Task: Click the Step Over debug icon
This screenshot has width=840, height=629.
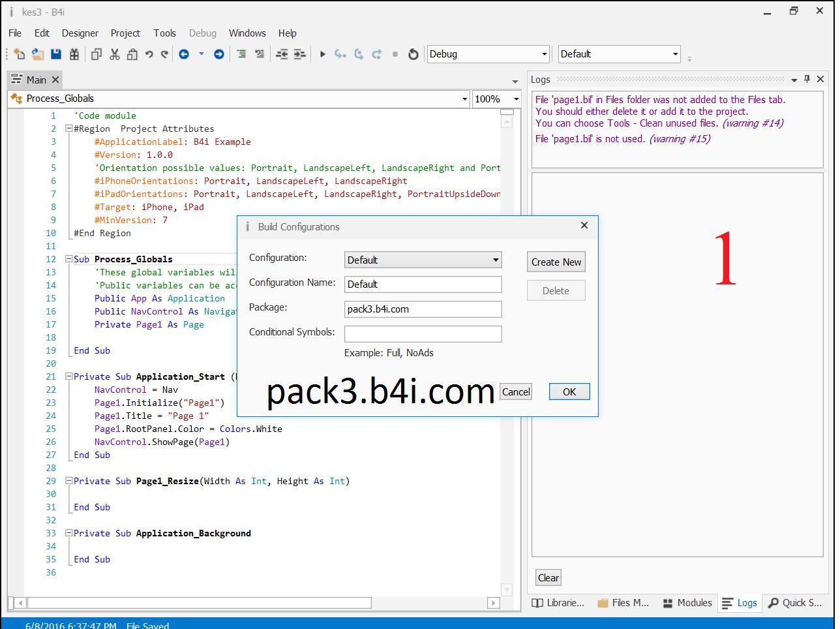Action: [x=358, y=54]
